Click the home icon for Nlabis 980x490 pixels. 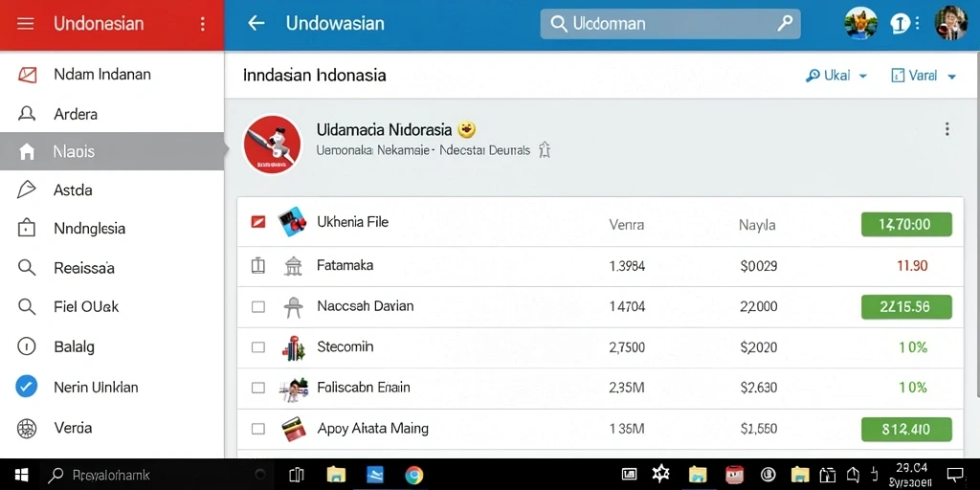(27, 151)
